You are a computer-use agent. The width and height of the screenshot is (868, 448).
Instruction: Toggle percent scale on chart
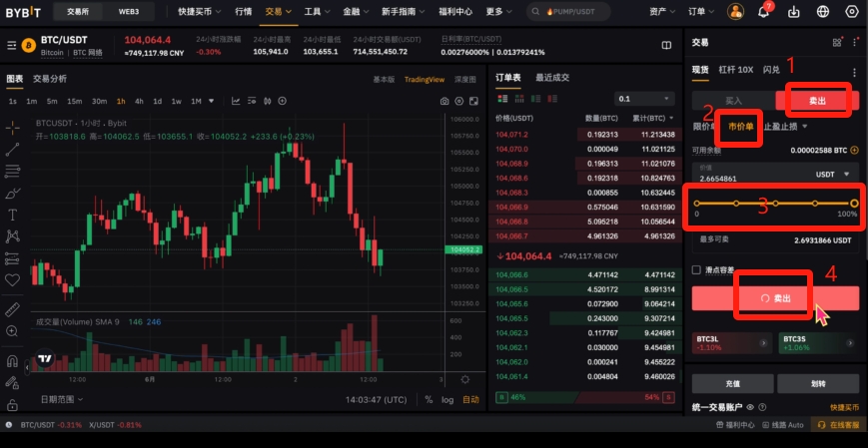(x=429, y=400)
